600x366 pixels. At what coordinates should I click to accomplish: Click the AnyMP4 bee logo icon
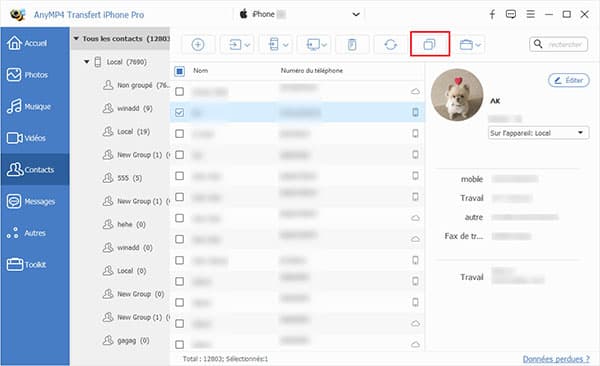[18, 15]
